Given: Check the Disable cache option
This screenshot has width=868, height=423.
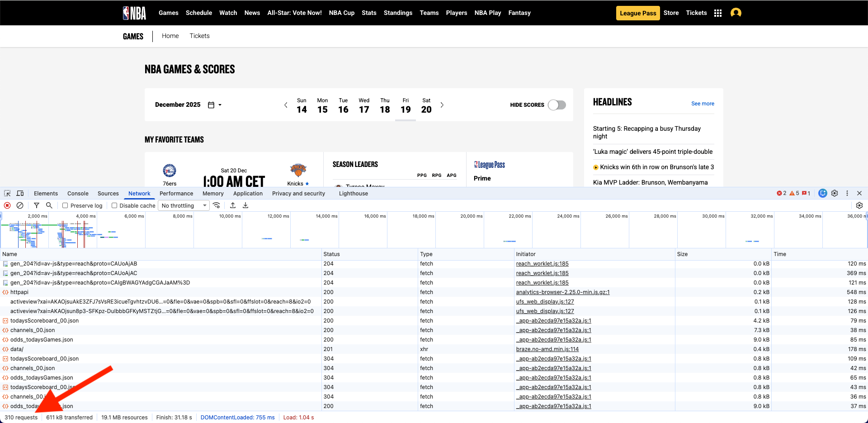Looking at the screenshot, I should coord(114,205).
